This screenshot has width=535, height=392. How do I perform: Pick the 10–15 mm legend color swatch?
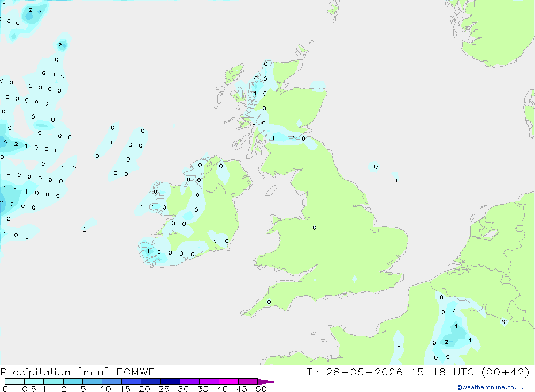point(112,381)
